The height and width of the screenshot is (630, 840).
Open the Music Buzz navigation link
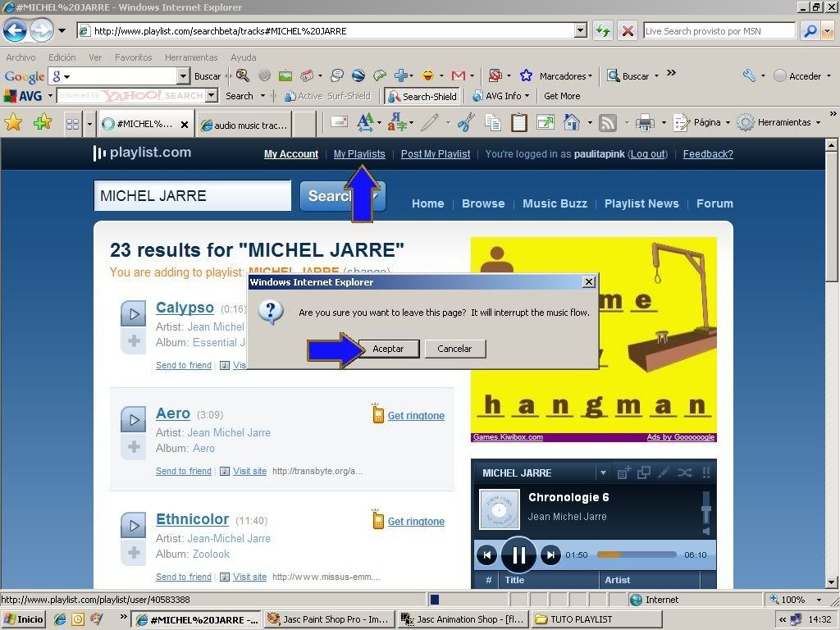555,203
